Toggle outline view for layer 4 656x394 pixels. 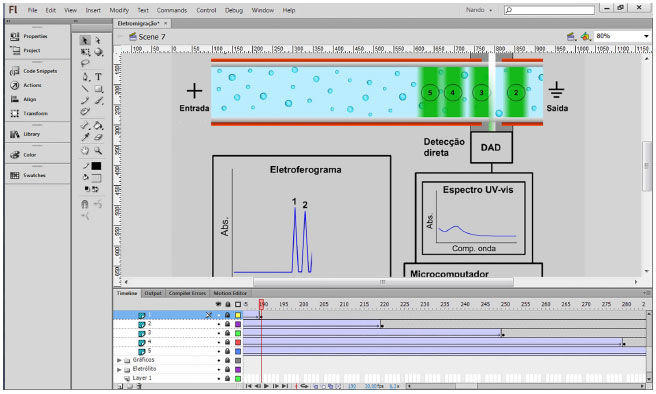(238, 343)
